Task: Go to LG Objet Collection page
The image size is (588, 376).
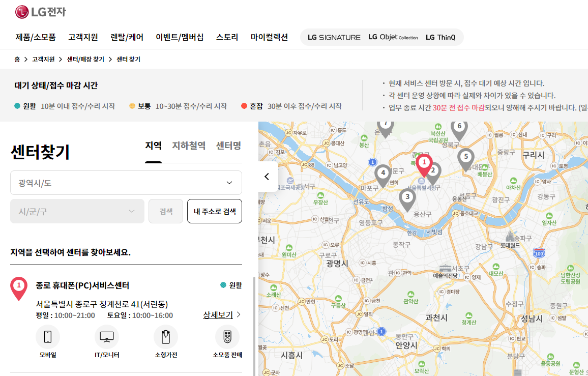Action: pyautogui.click(x=393, y=37)
